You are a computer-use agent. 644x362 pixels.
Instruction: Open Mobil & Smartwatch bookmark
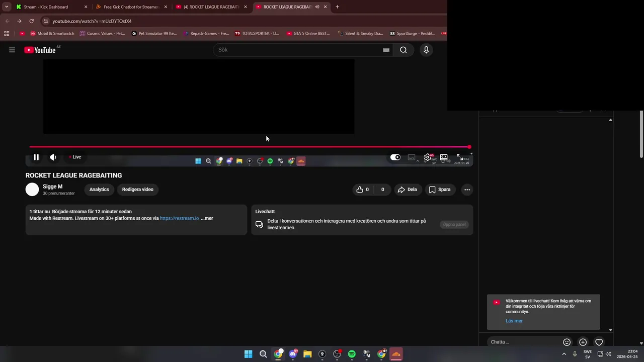coord(52,34)
